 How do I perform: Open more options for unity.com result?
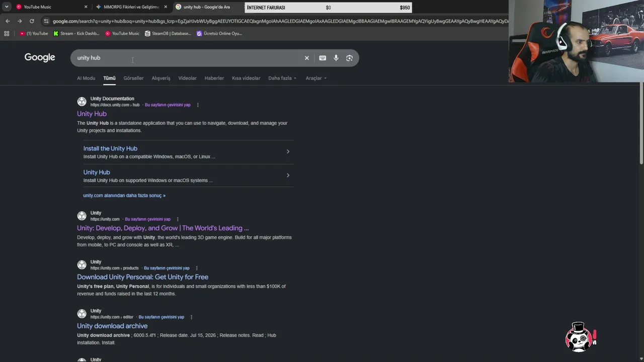tap(178, 219)
